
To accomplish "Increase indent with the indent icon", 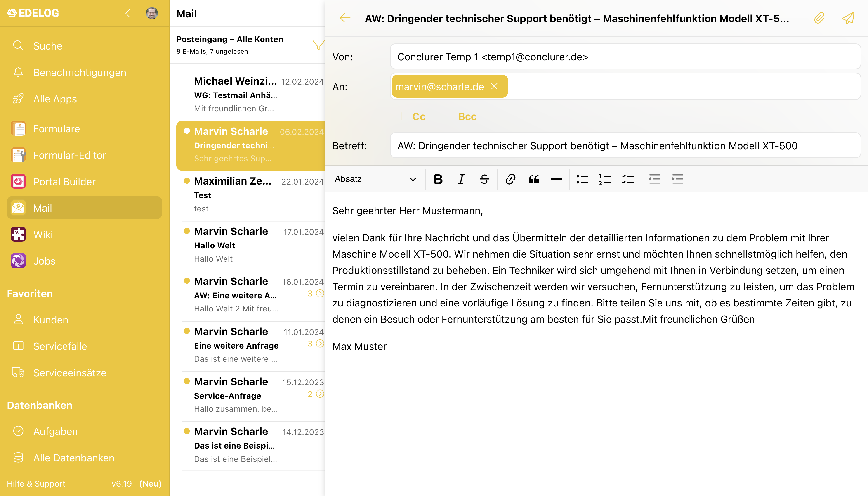I will click(x=677, y=179).
